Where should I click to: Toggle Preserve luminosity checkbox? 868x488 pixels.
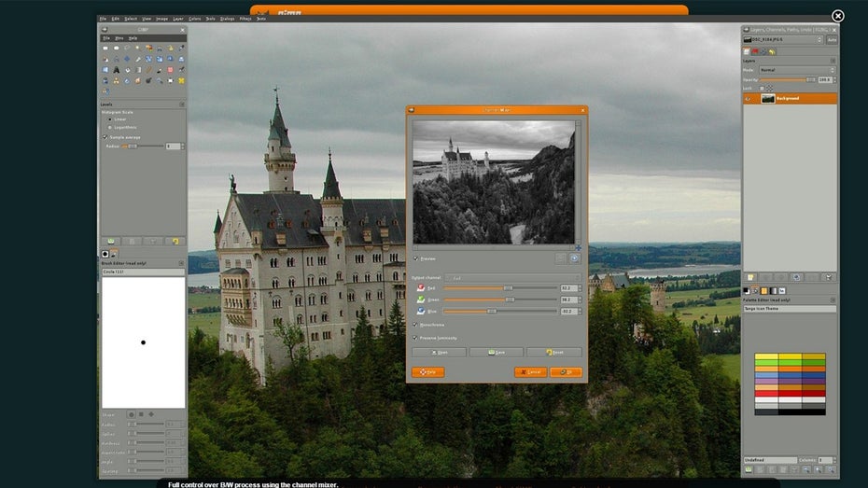coord(415,338)
